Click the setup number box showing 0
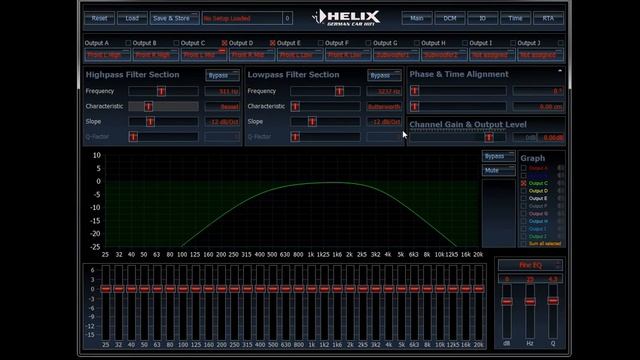This screenshot has height=360, width=640. point(287,18)
